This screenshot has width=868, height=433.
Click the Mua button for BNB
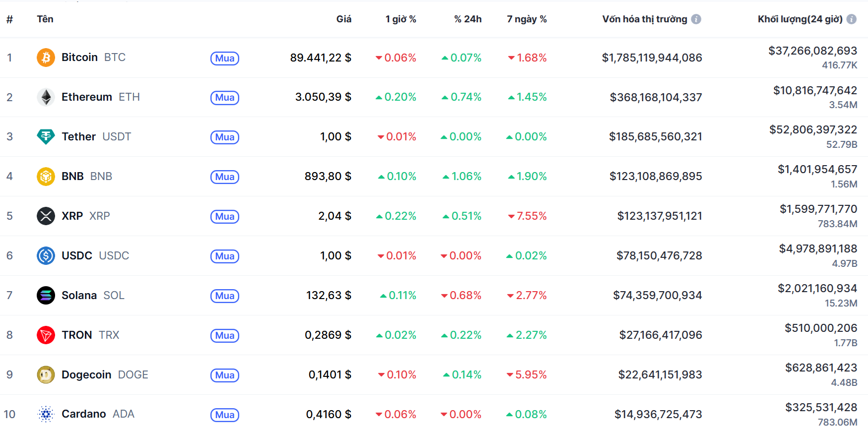(225, 177)
